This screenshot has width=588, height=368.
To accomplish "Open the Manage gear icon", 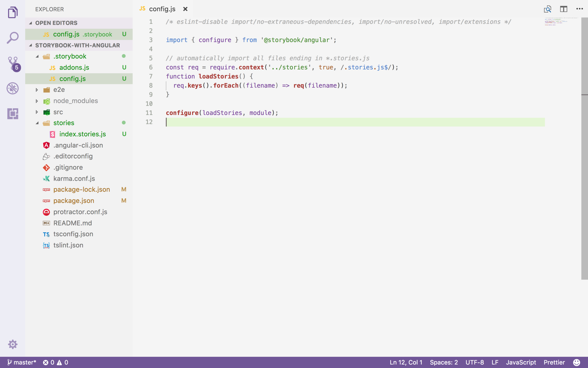I will 13,344.
